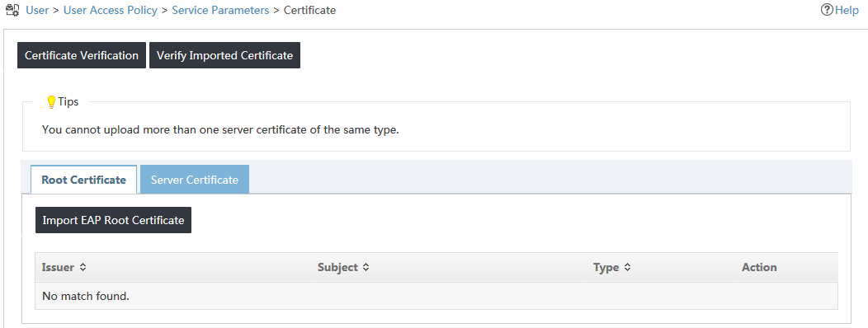
Task: Open Service Parameters breadcrumb link
Action: point(220,10)
